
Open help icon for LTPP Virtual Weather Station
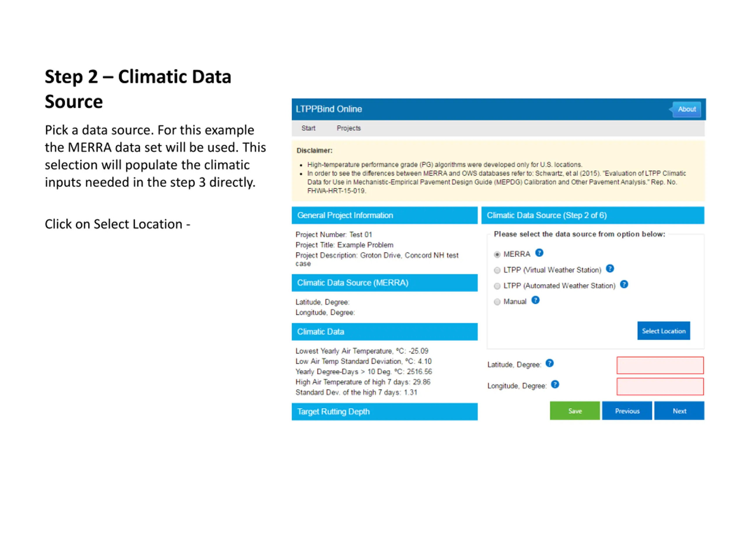610,269
